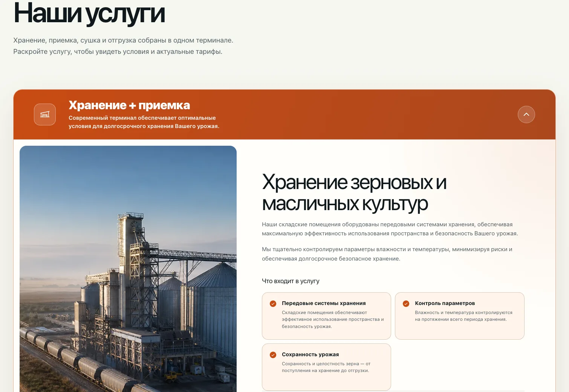Click the line «Хранение, приемка, сушка и отгрузка собраны»
569x392 pixels.
pos(90,40)
